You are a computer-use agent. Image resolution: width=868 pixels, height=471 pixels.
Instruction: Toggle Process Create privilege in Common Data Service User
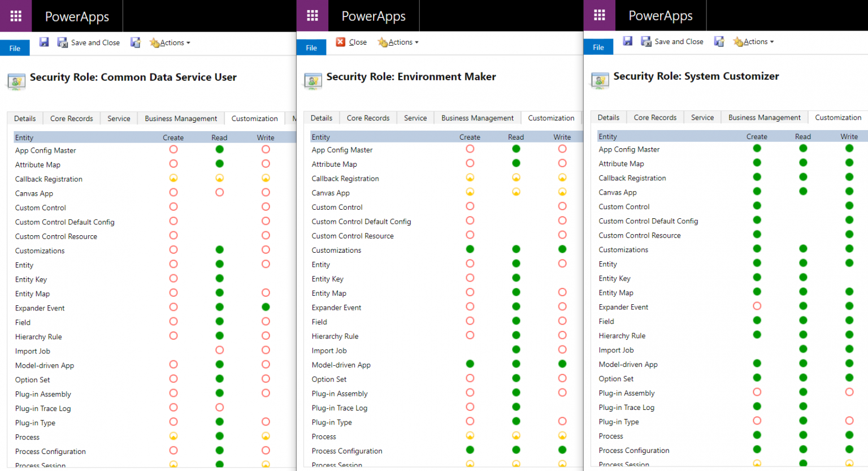pyautogui.click(x=173, y=436)
